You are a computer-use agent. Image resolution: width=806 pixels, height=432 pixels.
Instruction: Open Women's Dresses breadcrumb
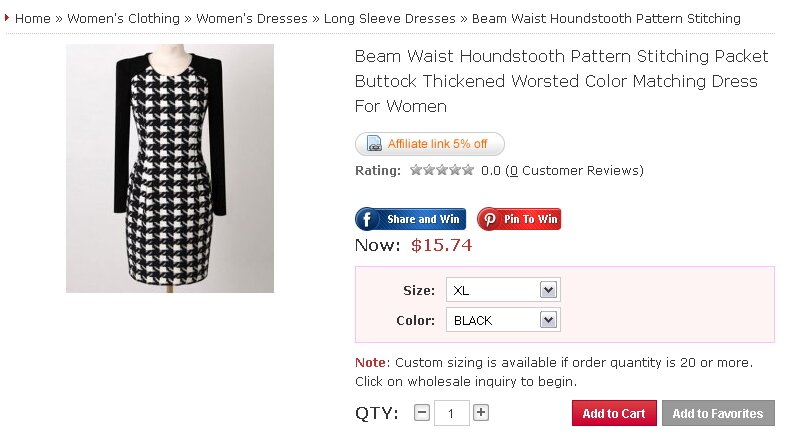[x=252, y=19]
